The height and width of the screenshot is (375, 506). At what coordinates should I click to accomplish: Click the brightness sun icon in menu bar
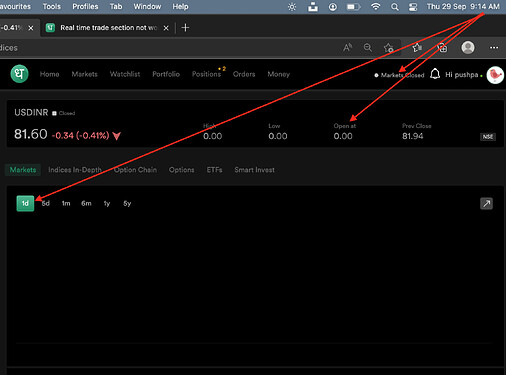click(x=292, y=7)
